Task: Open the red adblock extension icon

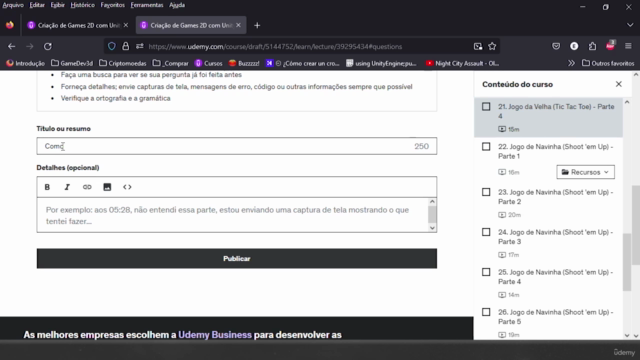Action: click(611, 46)
